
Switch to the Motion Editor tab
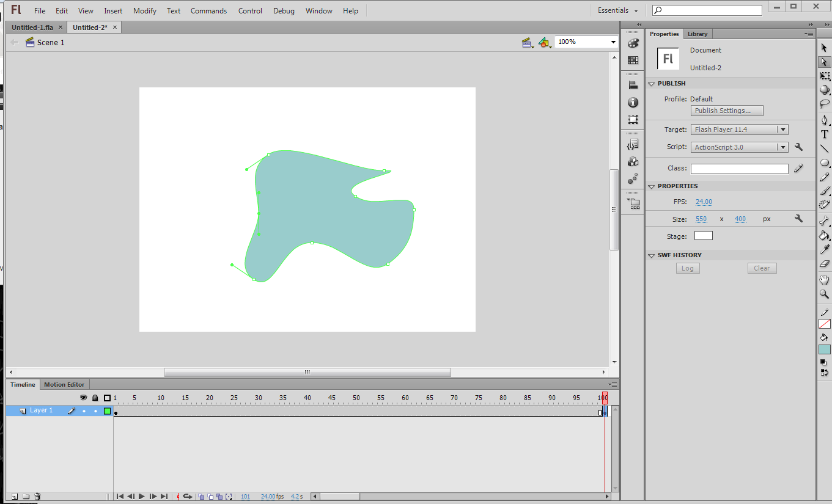coord(64,384)
